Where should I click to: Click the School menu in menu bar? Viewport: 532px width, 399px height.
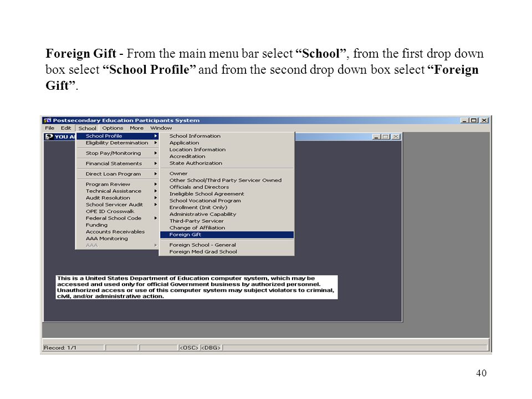coord(87,128)
